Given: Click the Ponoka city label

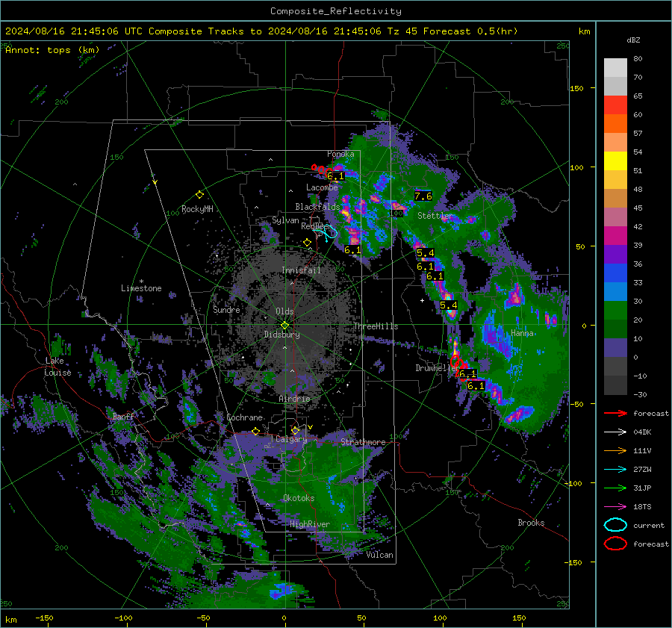Looking at the screenshot, I should (340, 154).
